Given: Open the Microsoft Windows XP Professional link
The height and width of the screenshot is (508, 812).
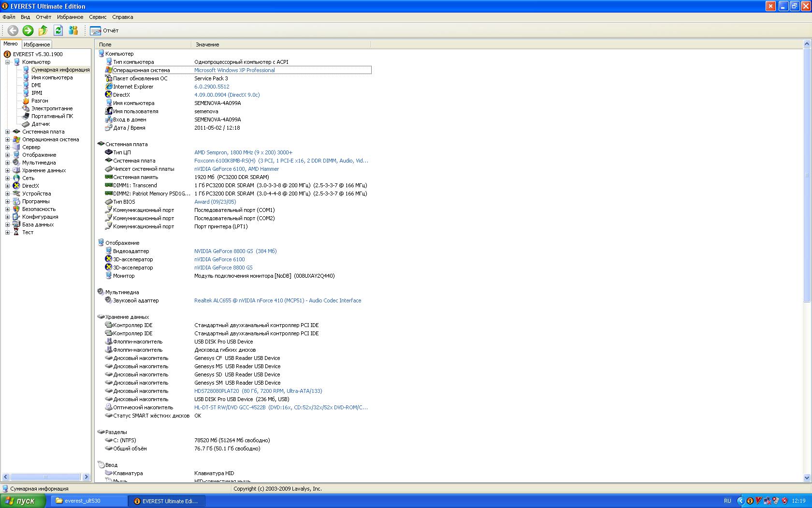Looking at the screenshot, I should [234, 70].
